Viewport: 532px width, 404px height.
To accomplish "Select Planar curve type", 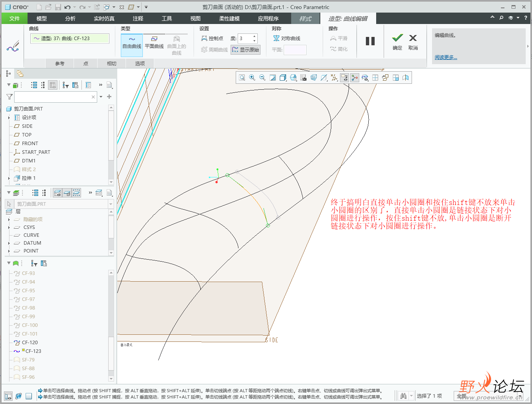I will point(154,43).
